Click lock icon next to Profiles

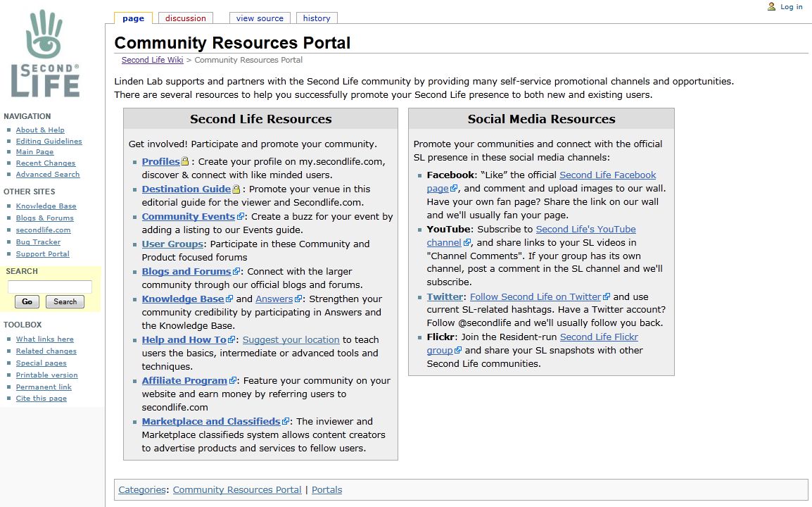coord(185,162)
